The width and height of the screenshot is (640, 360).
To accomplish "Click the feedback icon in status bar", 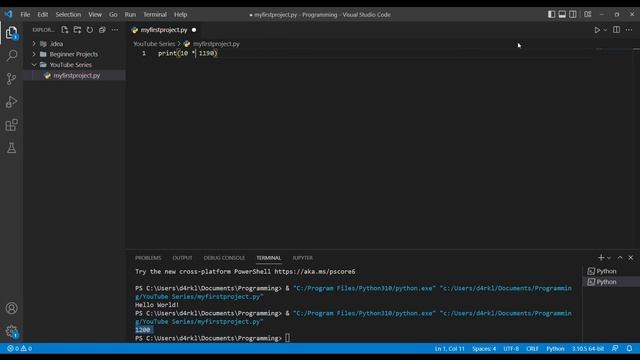I will (615, 349).
